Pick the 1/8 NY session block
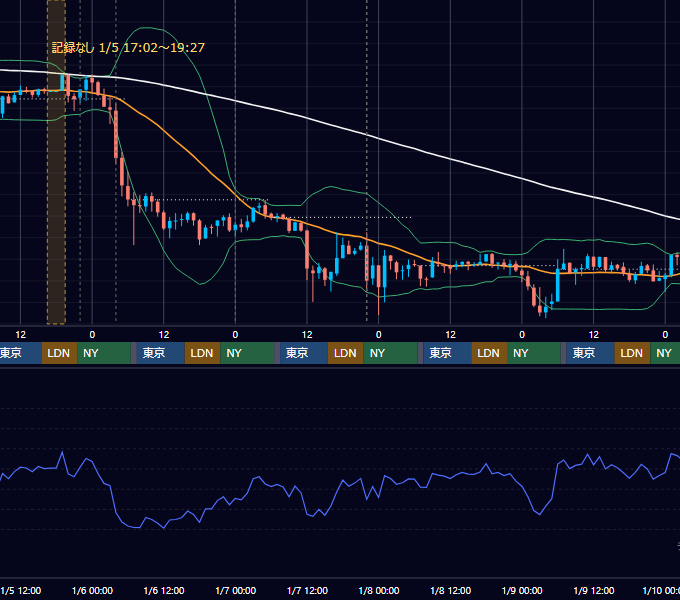The height and width of the screenshot is (600, 680). tap(534, 353)
